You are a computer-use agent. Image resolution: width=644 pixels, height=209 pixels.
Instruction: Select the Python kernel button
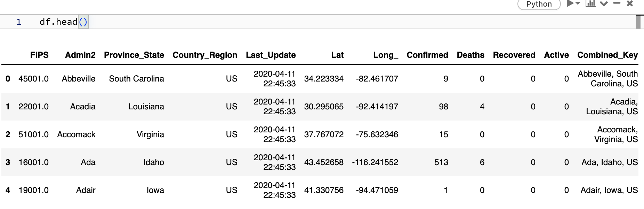click(539, 5)
